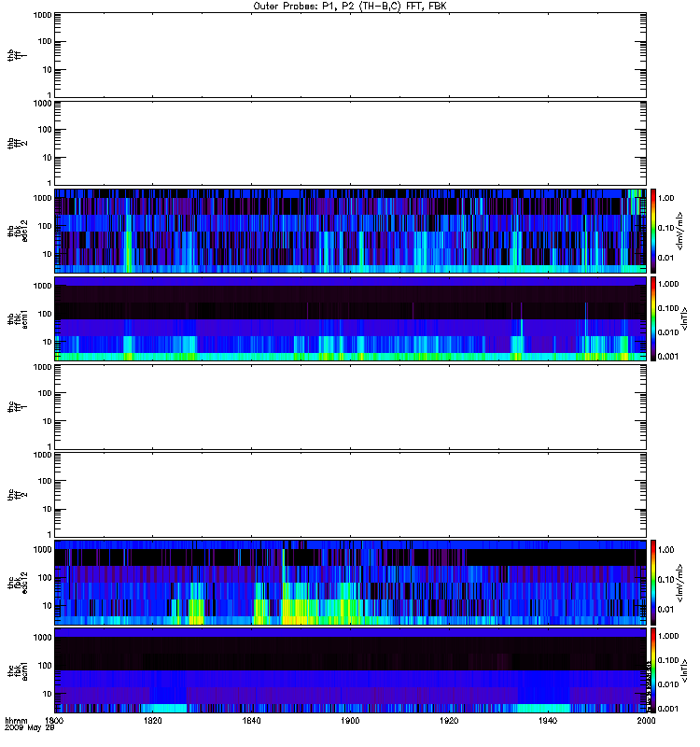Click the thc fbk edc12 spectrogram panel
Screen dimensions: 700x747
tap(350, 583)
